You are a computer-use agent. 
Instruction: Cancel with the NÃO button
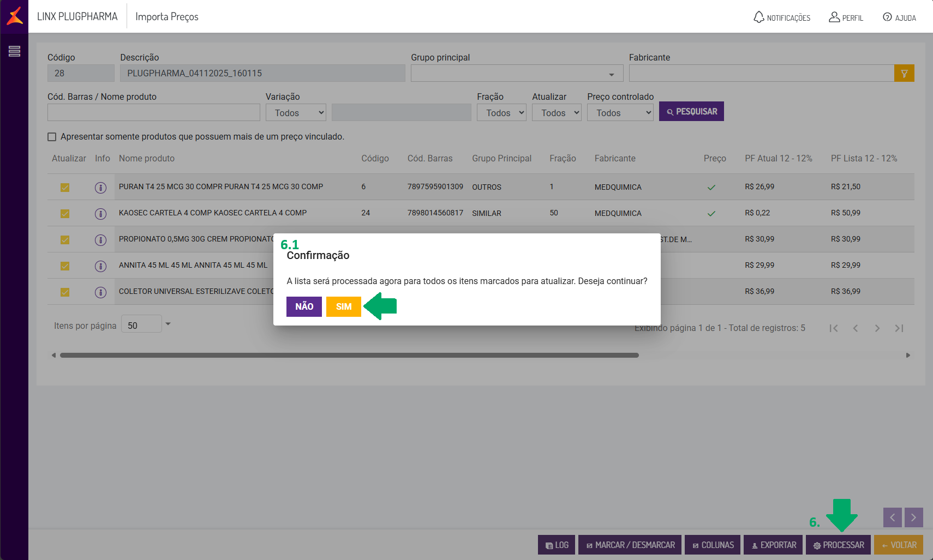click(304, 306)
